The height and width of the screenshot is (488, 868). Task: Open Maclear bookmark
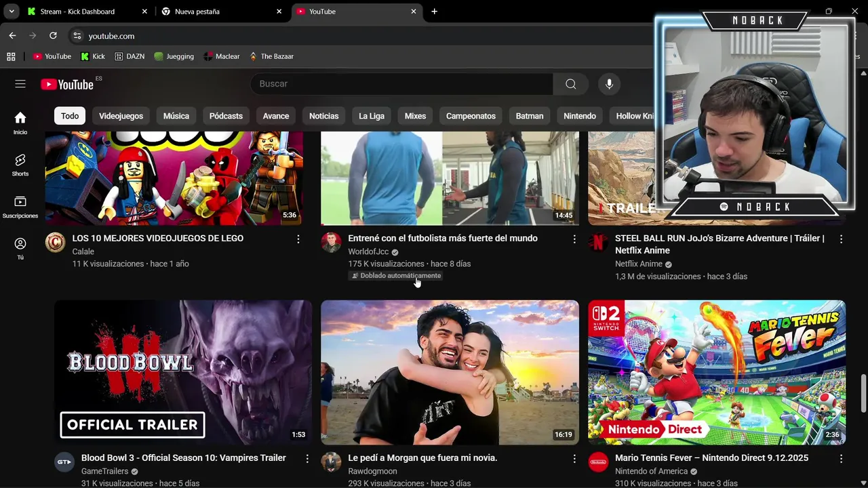click(222, 56)
